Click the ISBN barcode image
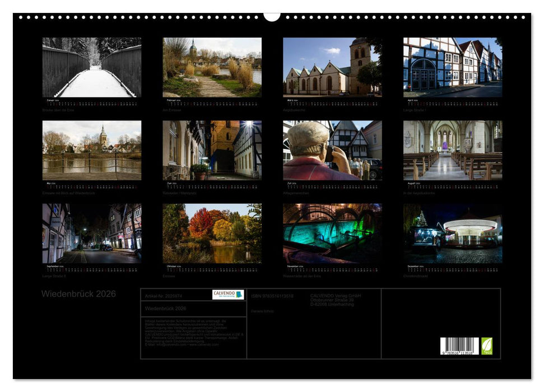The image size is (544, 392). [x=459, y=346]
